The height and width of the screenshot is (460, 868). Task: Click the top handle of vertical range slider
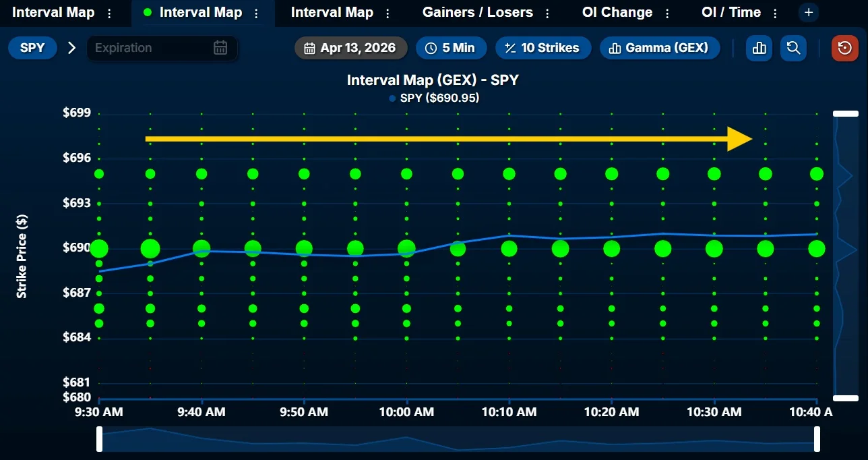[x=846, y=114]
